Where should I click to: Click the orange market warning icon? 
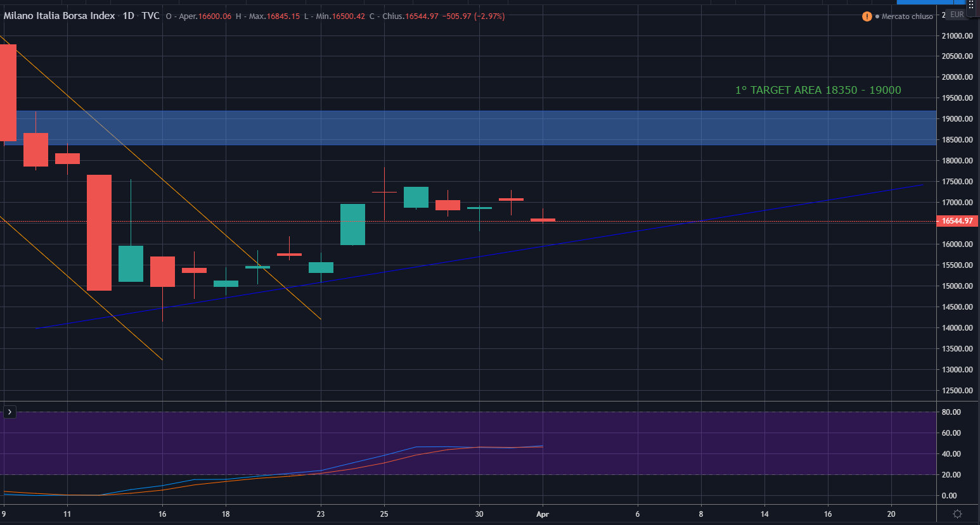coord(867,16)
